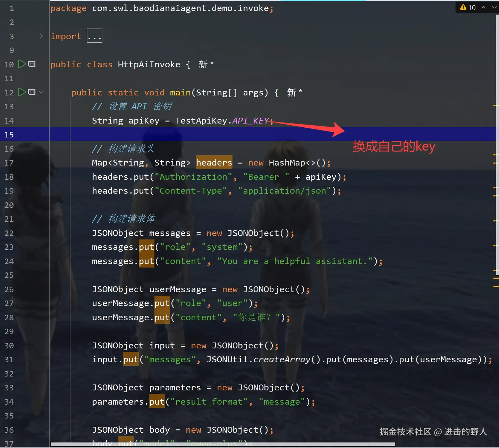Click the comment "// 设置 API 密钥"

point(132,107)
